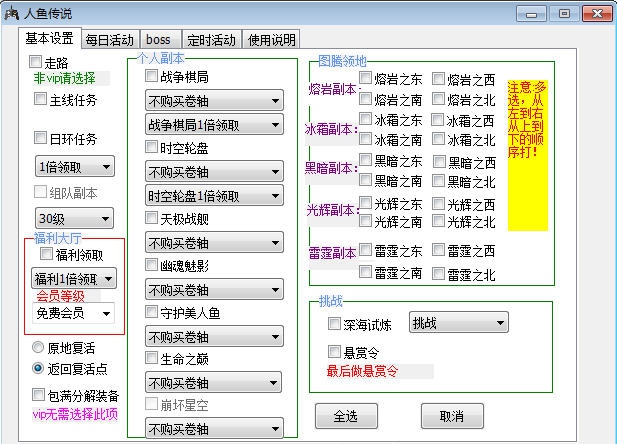
Task: Select the 原地复活 radio button
Action: coord(39,348)
